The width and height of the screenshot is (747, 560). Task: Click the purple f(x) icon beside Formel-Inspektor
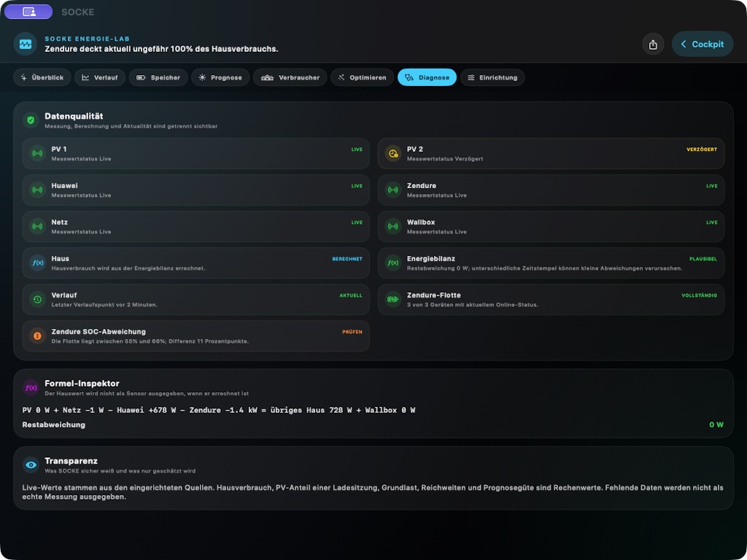(31, 388)
